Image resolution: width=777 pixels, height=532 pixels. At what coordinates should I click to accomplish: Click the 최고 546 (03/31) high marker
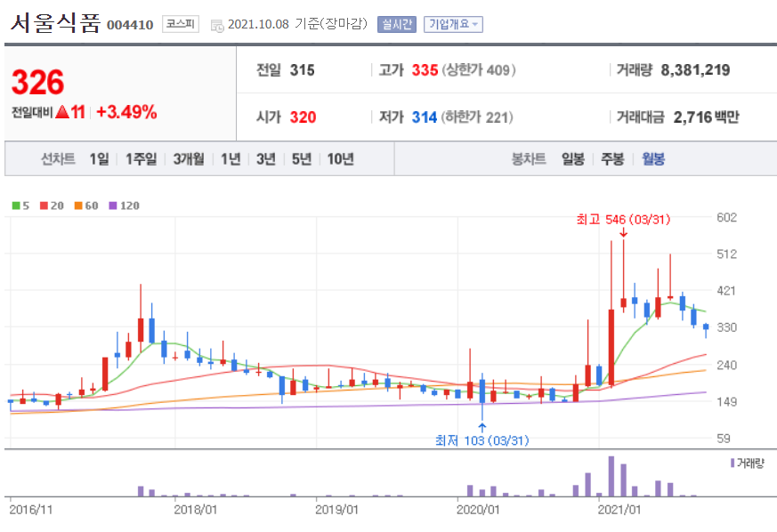coord(623,220)
